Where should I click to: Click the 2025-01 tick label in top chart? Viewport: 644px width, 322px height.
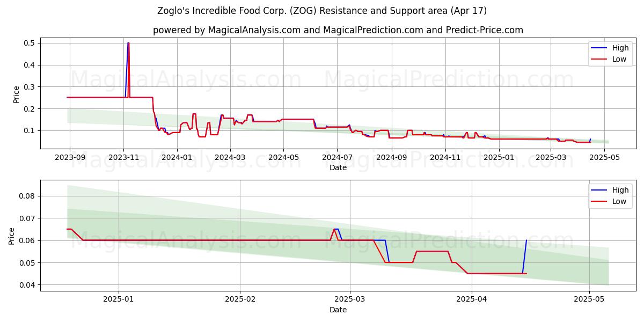point(499,157)
